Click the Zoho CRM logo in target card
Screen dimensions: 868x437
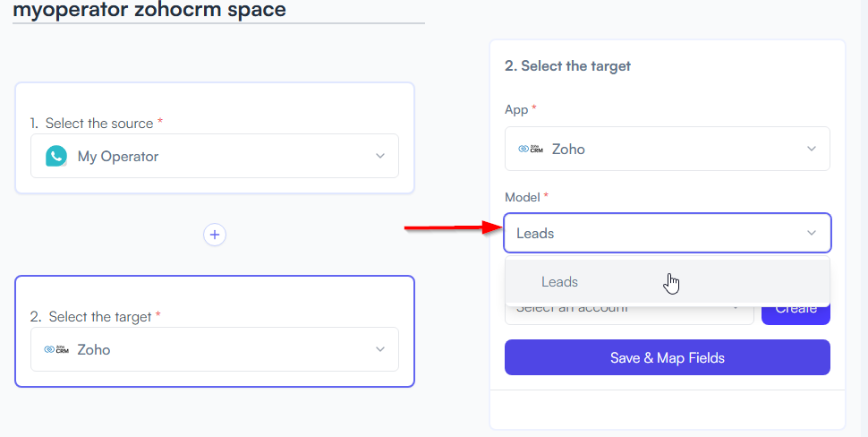click(x=56, y=349)
